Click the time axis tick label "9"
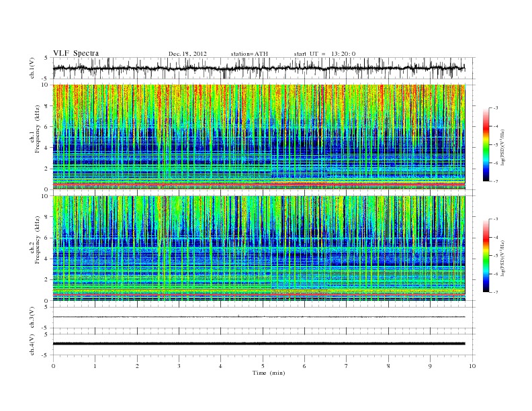 pos(430,366)
